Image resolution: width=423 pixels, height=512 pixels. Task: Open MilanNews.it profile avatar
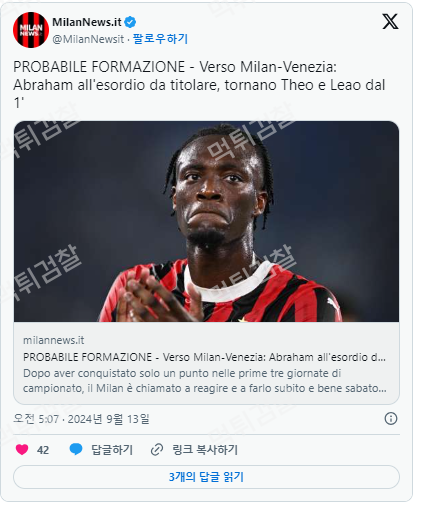[x=31, y=30]
